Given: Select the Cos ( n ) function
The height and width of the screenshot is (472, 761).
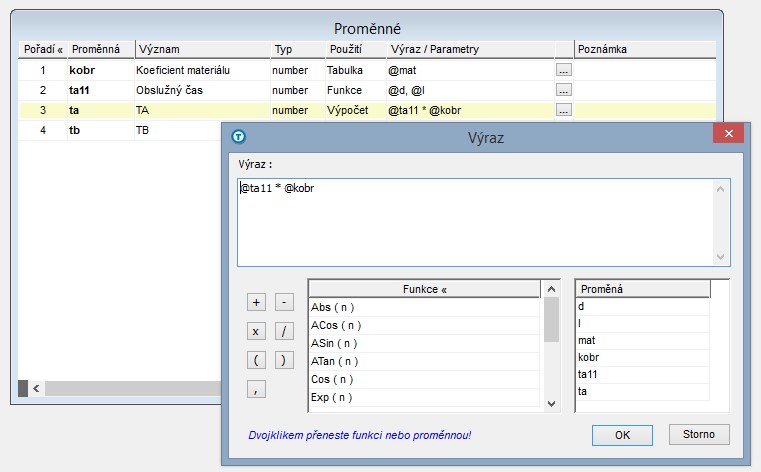Looking at the screenshot, I should pyautogui.click(x=424, y=379).
